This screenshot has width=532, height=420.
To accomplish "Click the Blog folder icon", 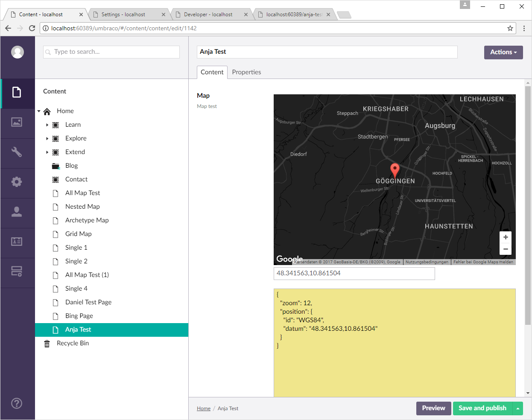I will (56, 166).
